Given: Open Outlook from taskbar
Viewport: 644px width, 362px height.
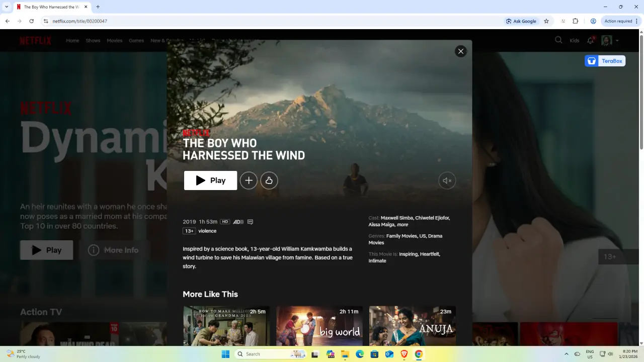Looking at the screenshot, I should pyautogui.click(x=389, y=354).
